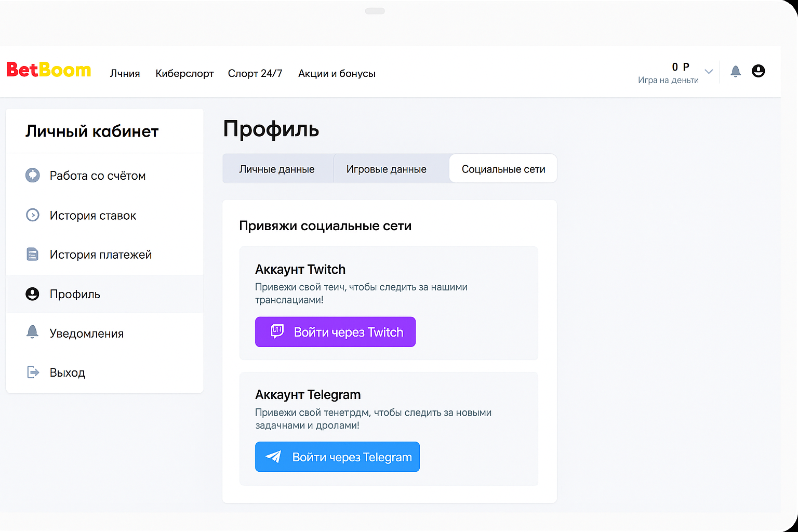This screenshot has width=798, height=532.
Task: Click the BetBoom logo
Action: (x=49, y=70)
